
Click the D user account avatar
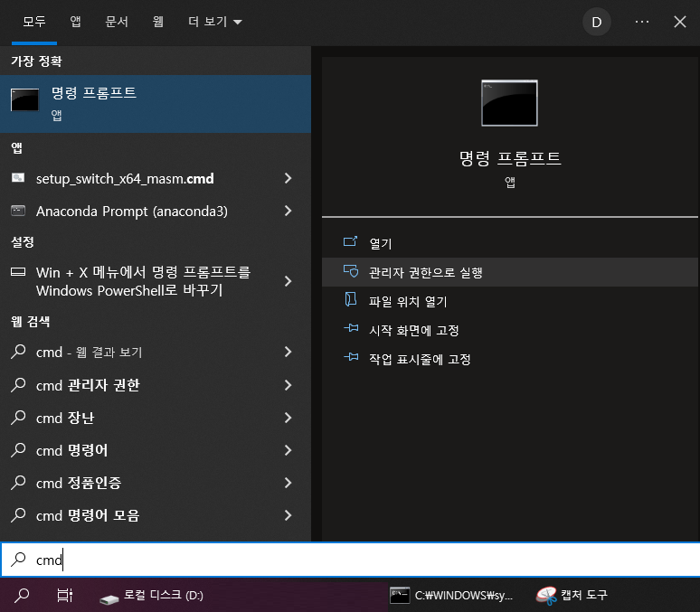pyautogui.click(x=596, y=22)
